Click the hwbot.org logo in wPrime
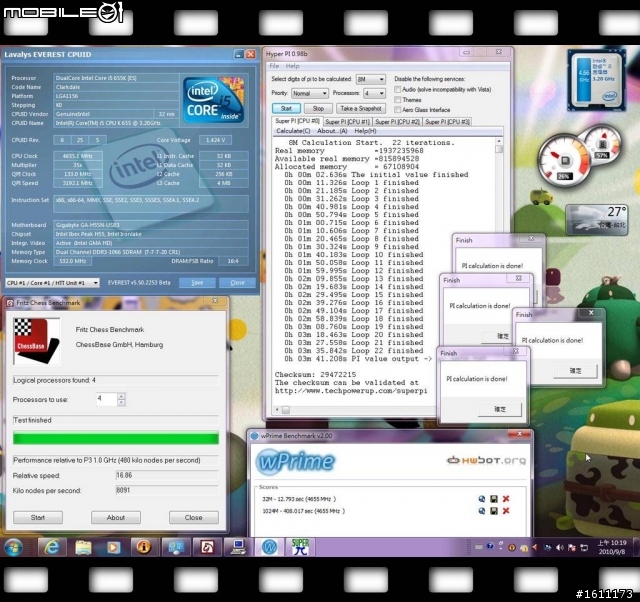 [x=486, y=460]
